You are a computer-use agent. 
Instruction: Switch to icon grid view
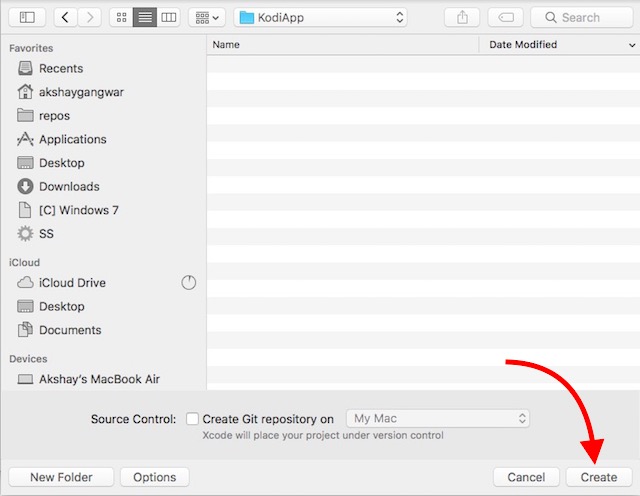[x=121, y=18]
